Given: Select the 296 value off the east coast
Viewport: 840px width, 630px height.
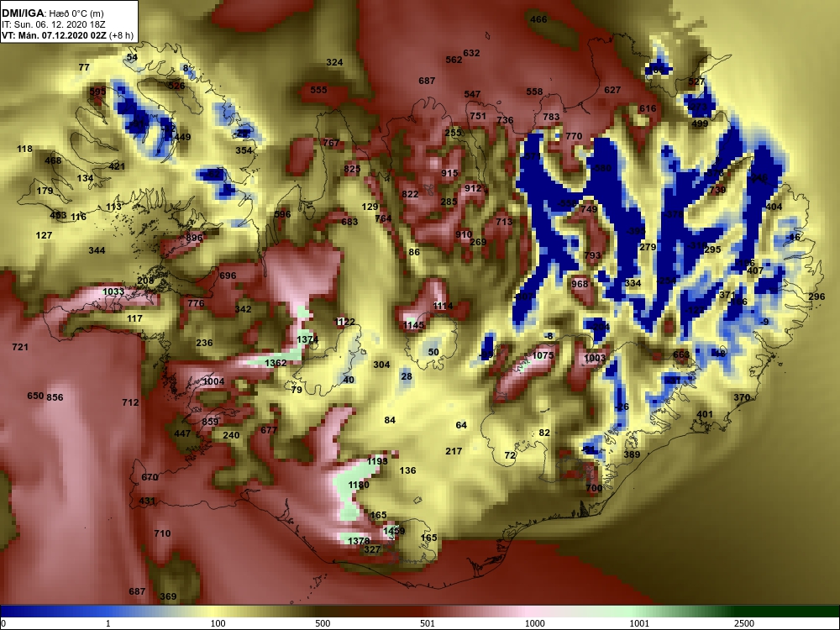Looking at the screenshot, I should (816, 297).
